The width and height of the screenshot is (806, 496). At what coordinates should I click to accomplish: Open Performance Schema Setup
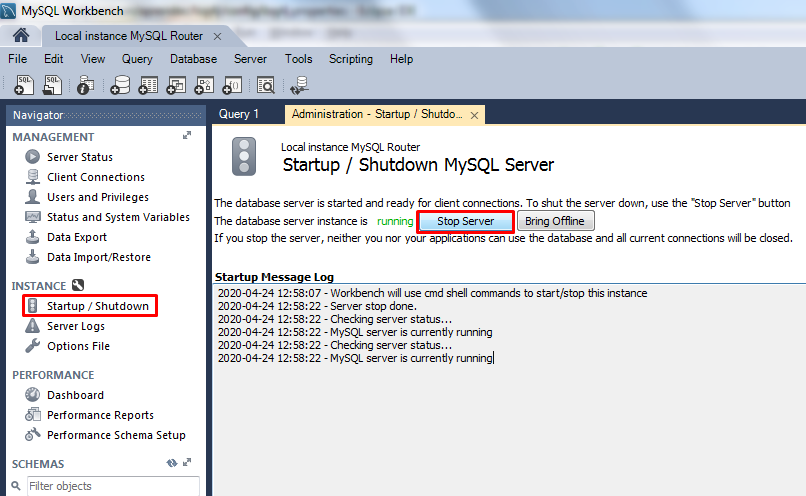point(116,435)
